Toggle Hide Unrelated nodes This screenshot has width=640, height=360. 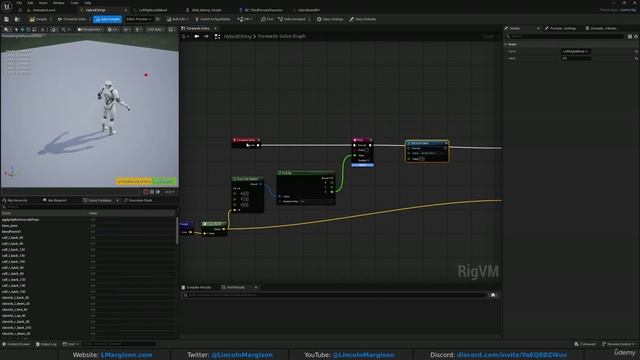(x=292, y=19)
